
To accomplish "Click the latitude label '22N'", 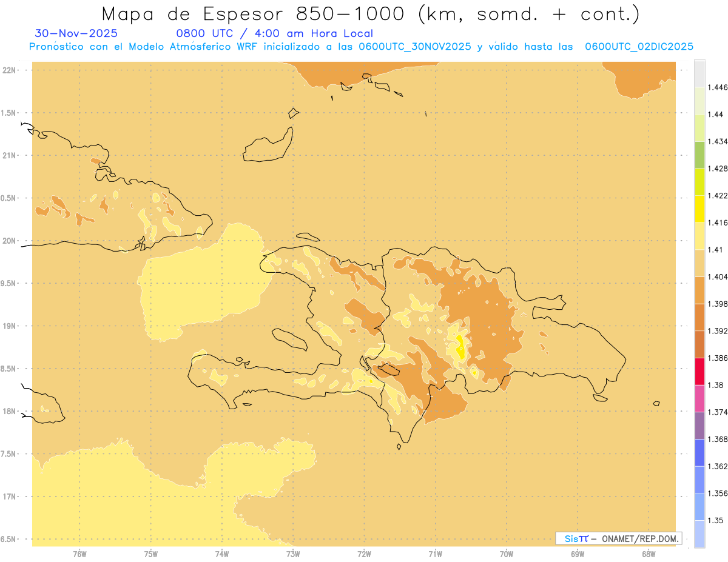I will (10, 70).
